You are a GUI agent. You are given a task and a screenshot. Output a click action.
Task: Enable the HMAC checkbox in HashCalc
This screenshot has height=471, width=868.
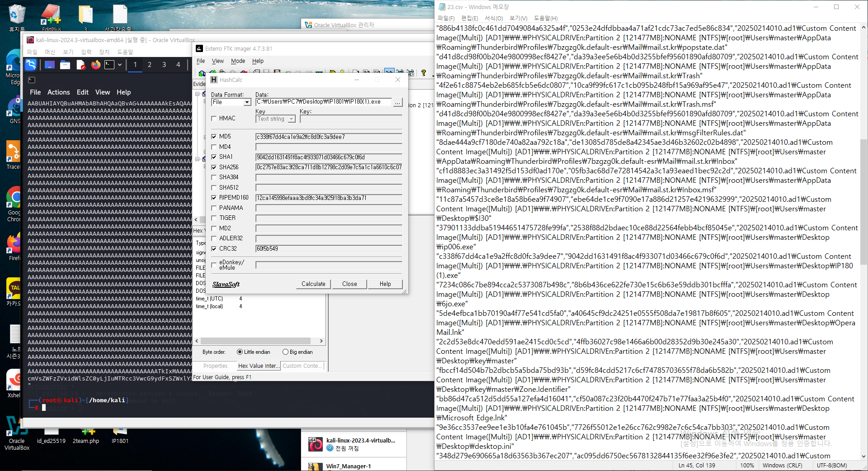(x=214, y=119)
